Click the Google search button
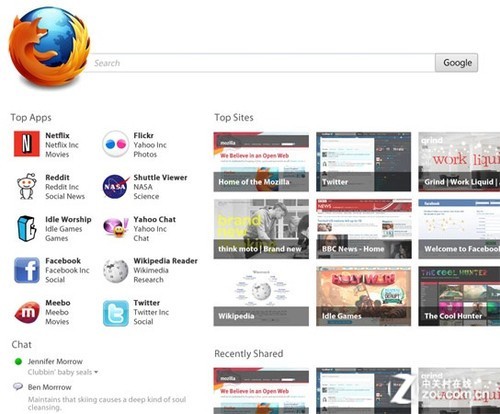Viewport: 500px width, 414px height. (x=456, y=63)
